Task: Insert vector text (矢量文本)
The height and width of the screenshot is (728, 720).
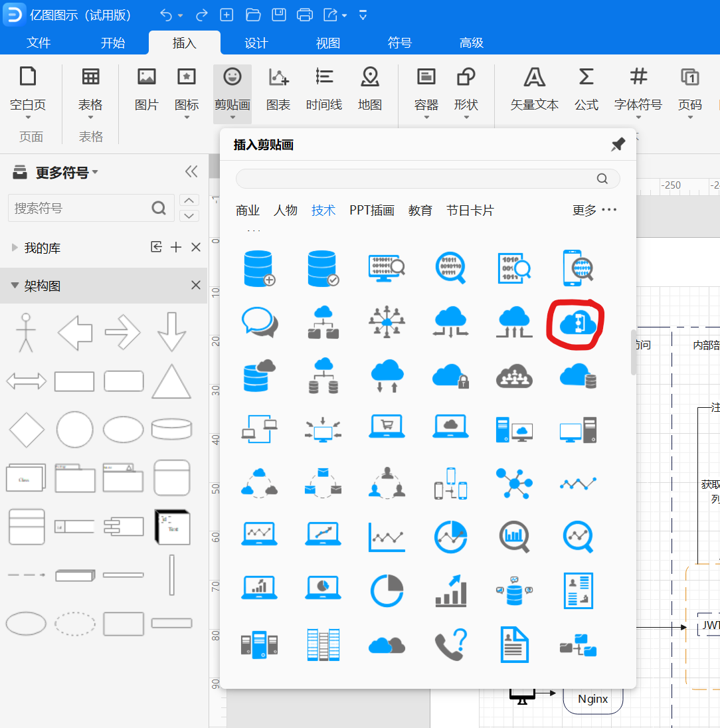Action: [534, 89]
